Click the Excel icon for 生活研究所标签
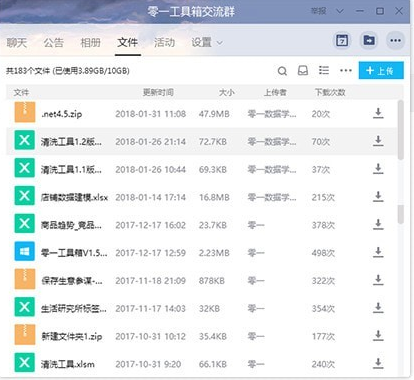 pyautogui.click(x=25, y=307)
